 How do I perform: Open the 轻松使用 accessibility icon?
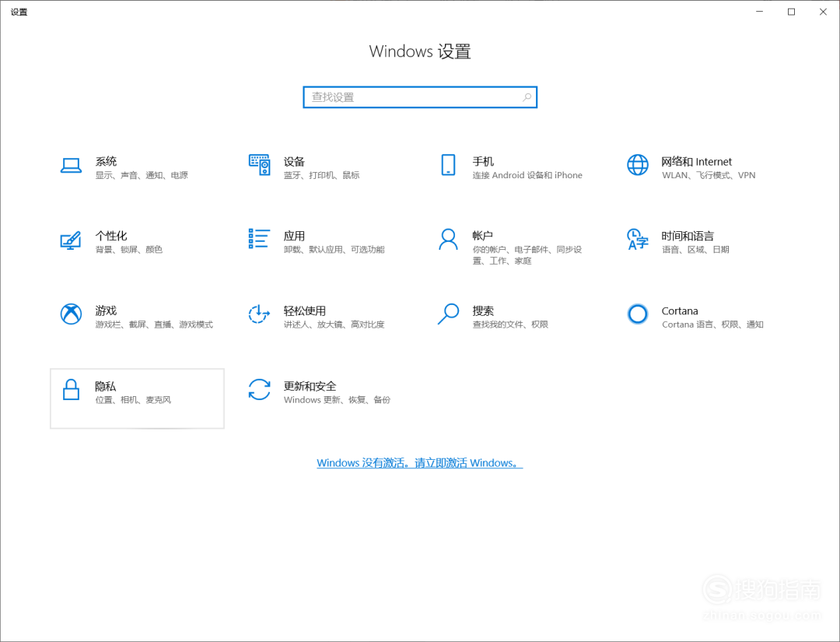tap(259, 314)
